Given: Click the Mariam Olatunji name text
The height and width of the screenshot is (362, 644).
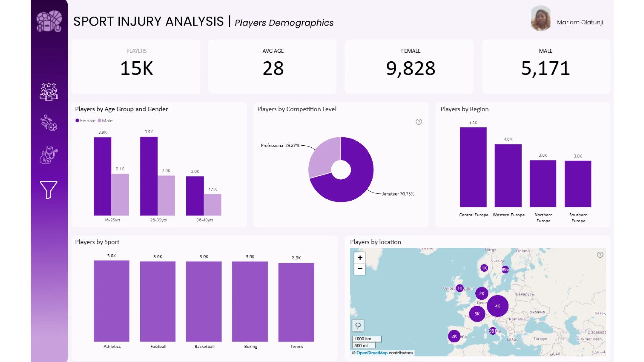Looking at the screenshot, I should click(580, 22).
